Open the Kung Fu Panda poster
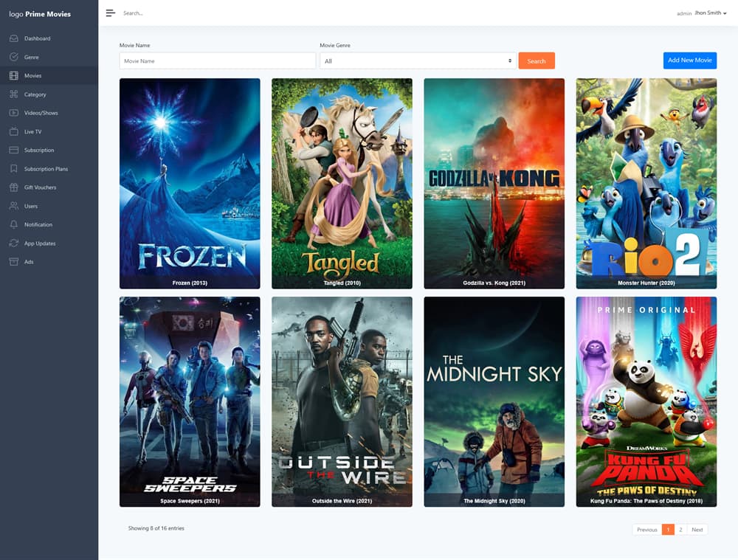The width and height of the screenshot is (738, 560). [x=646, y=401]
